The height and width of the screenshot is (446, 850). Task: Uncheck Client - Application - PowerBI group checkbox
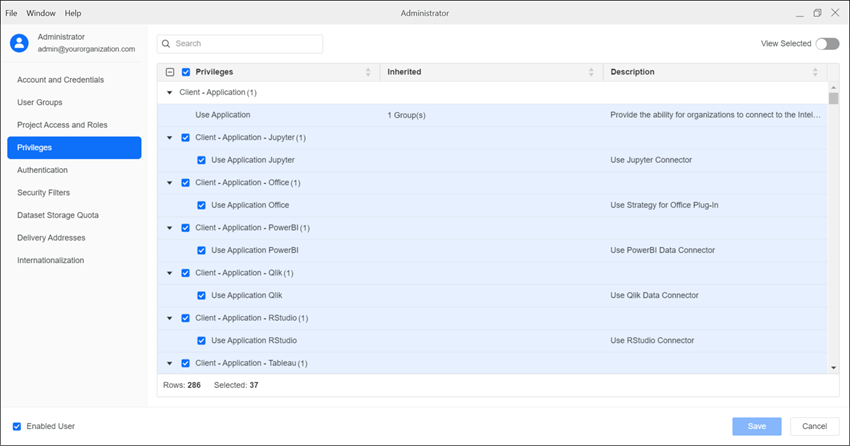coord(186,228)
